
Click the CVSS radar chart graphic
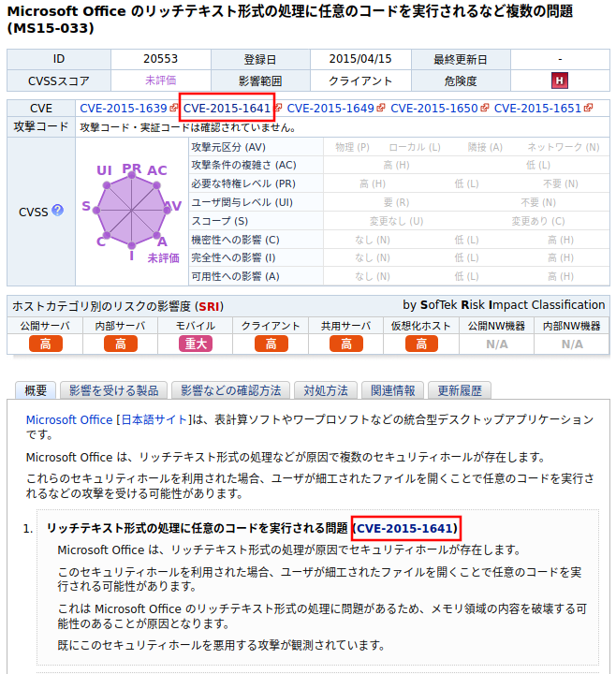(132, 211)
